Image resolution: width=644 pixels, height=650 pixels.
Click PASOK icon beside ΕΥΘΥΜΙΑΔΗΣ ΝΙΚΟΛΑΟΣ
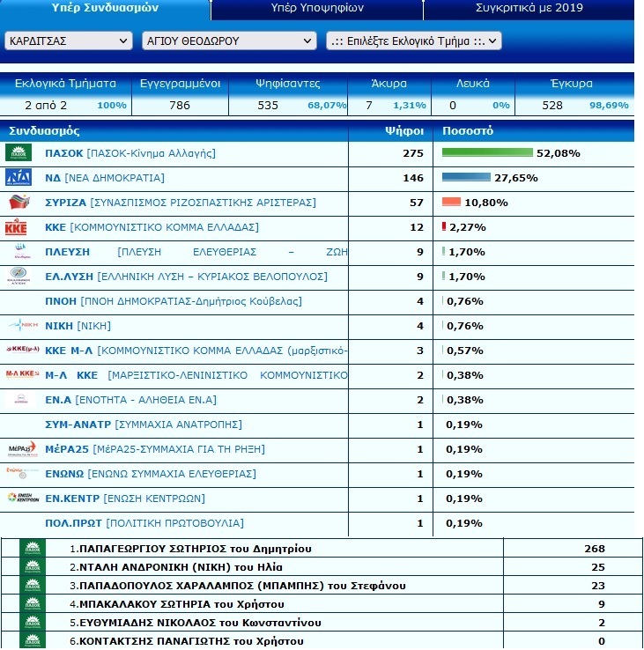click(x=33, y=622)
